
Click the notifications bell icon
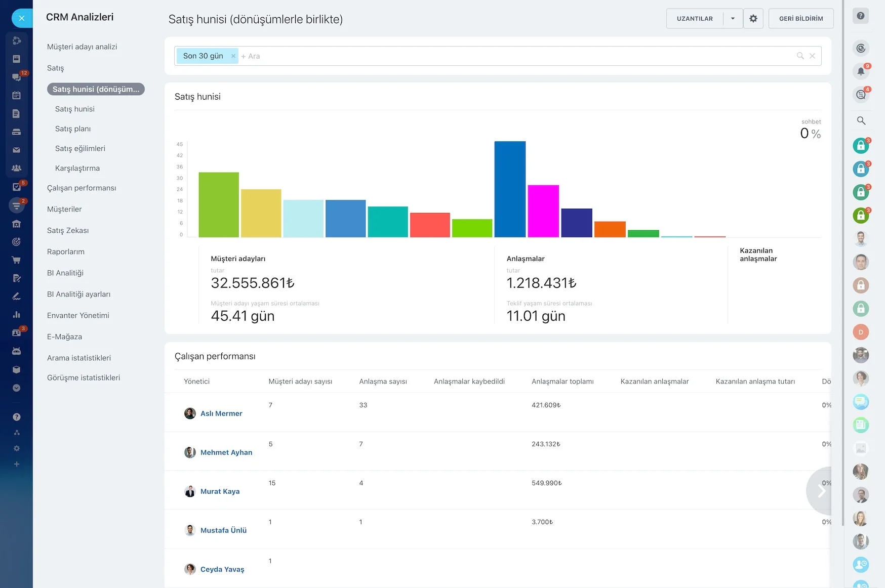[x=861, y=71]
